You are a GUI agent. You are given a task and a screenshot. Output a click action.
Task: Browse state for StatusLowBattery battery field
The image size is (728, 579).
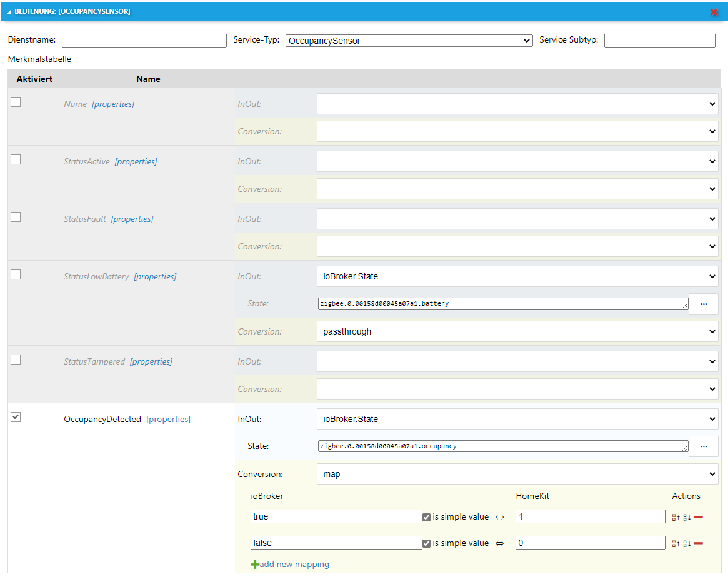(704, 304)
